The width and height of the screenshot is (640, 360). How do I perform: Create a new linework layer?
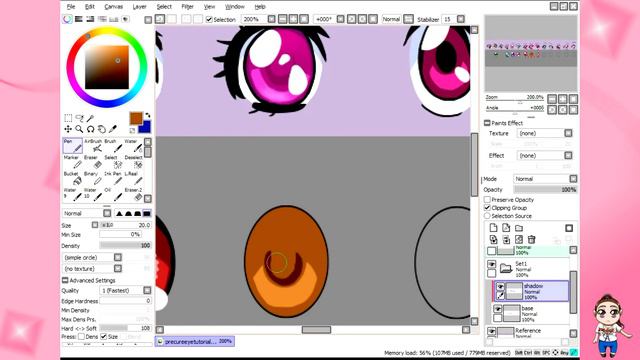(x=506, y=228)
